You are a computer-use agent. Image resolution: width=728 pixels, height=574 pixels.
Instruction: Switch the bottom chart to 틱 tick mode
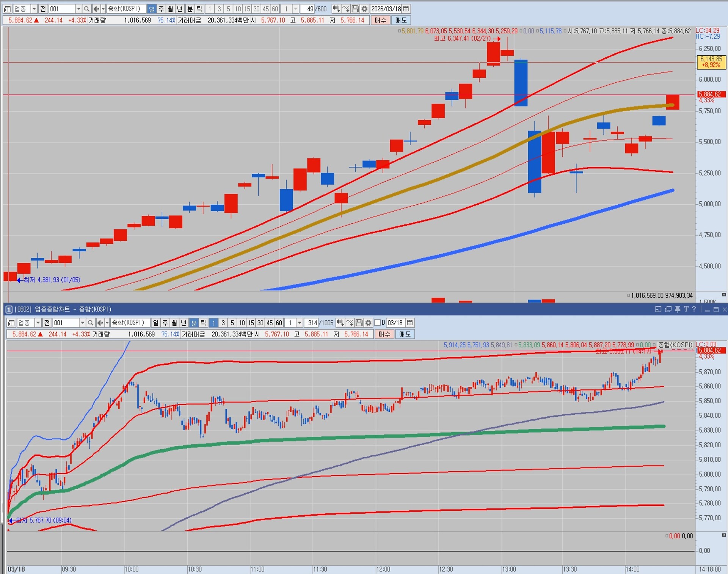(x=203, y=323)
